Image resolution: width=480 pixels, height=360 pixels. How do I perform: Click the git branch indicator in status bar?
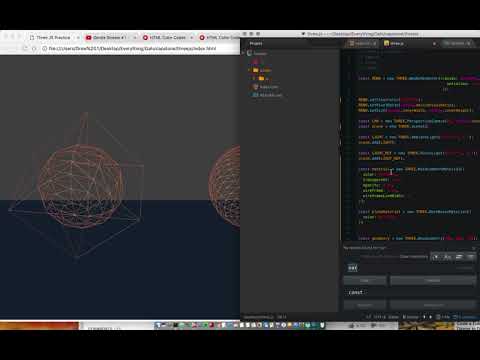point(410,317)
